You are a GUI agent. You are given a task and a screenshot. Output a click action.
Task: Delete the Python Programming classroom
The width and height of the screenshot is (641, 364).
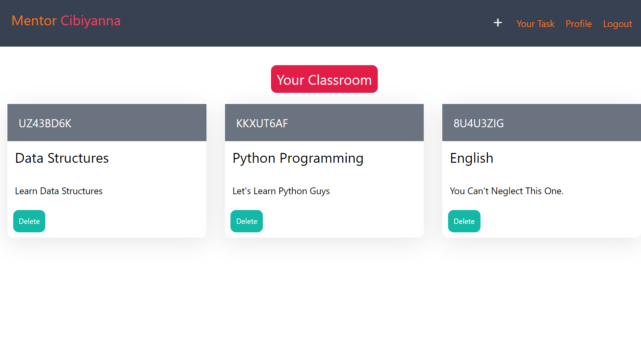(x=247, y=221)
